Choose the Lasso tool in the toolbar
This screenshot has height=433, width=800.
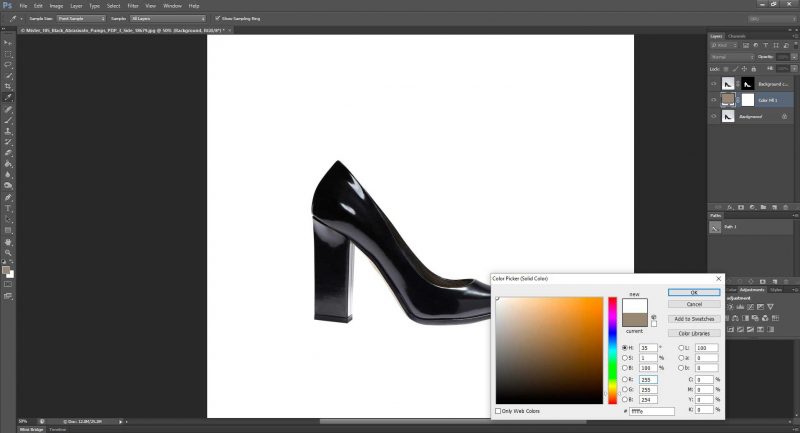(8, 64)
